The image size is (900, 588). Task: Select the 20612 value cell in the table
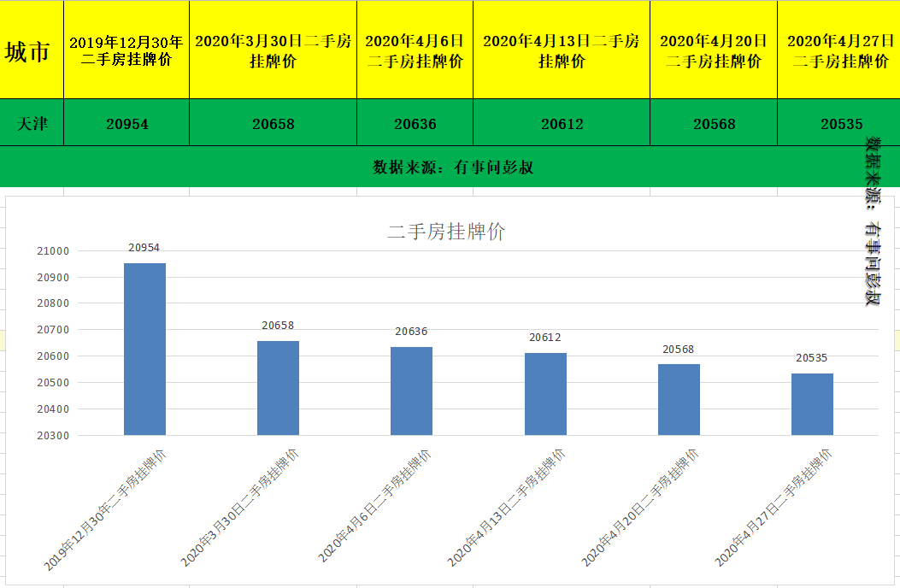(562, 123)
